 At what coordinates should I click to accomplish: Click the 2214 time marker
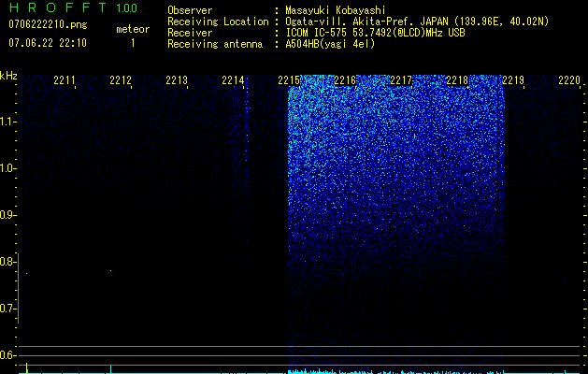coord(233,80)
